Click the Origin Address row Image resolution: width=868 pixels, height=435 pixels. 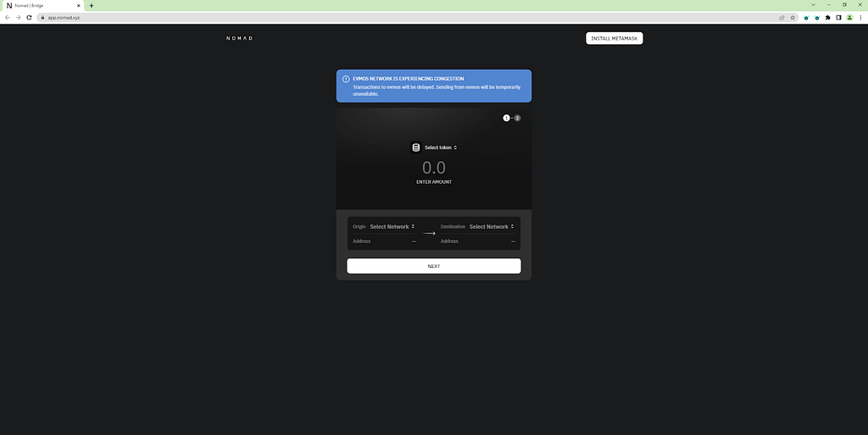tap(384, 242)
